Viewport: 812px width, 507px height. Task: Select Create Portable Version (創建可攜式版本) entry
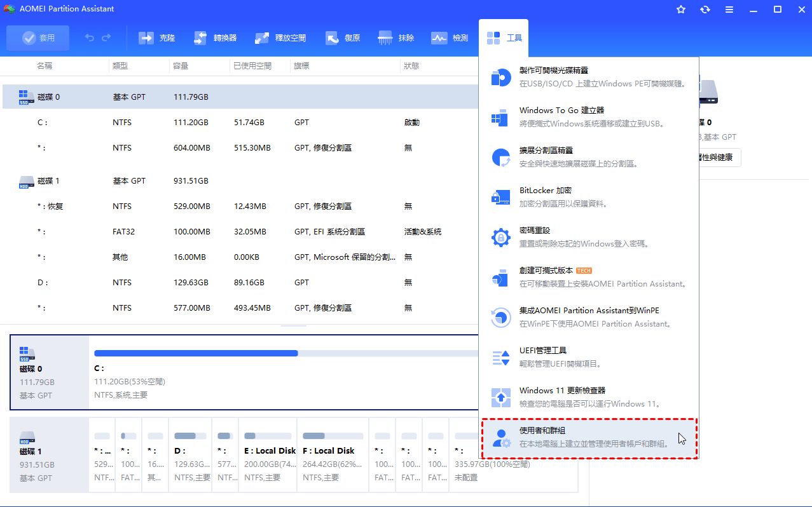(x=589, y=277)
